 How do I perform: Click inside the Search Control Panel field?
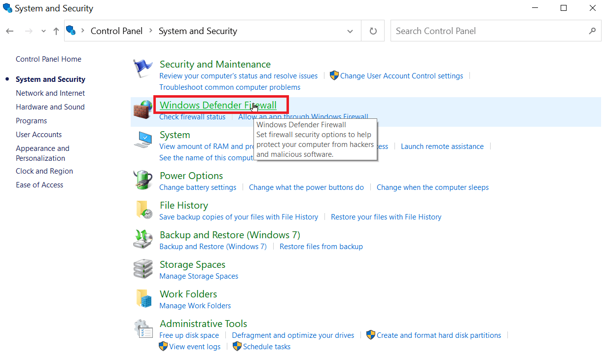click(493, 31)
